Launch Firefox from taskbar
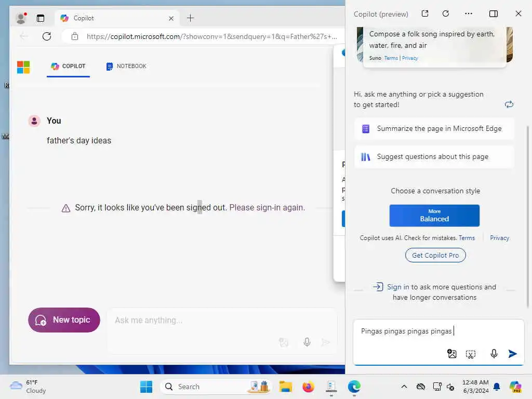Screen dimensions: 532x399 308,387
